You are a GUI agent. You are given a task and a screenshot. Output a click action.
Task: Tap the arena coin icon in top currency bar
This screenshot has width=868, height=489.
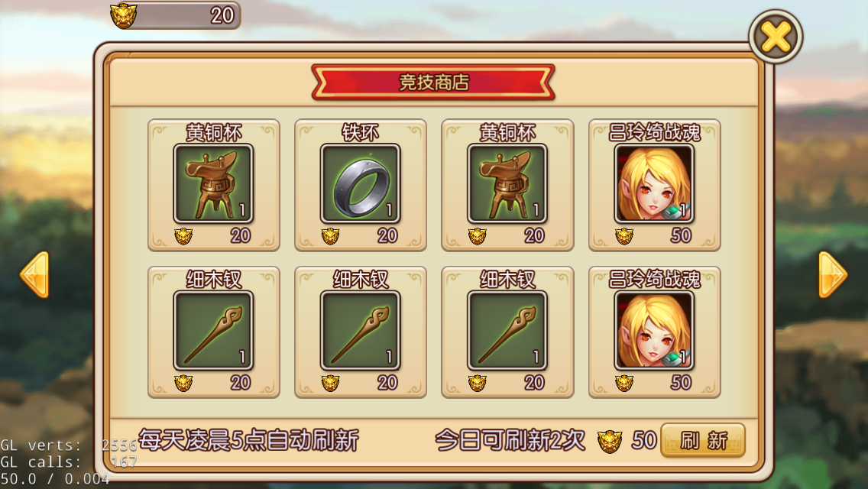[x=124, y=15]
